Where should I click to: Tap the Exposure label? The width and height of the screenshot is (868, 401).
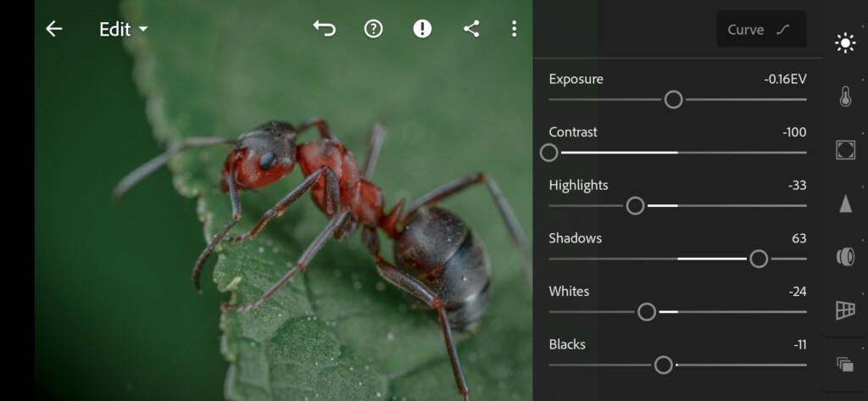[576, 79]
